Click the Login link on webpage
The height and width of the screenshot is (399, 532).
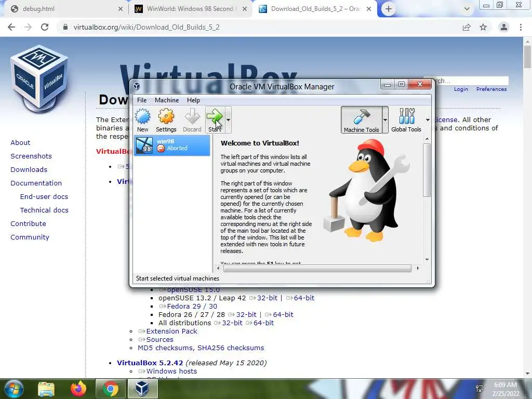pos(461,89)
